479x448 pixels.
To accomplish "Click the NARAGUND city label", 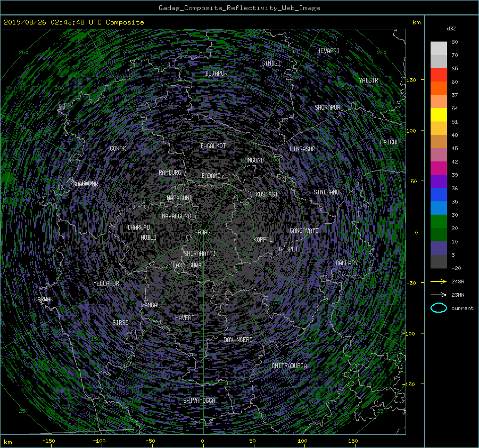I will coord(180,198).
